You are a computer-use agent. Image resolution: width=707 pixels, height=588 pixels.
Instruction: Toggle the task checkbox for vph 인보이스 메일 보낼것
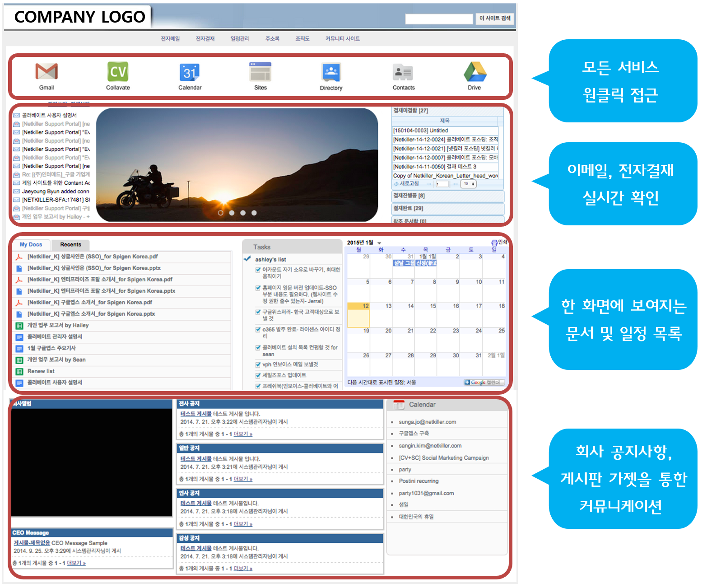click(x=258, y=364)
